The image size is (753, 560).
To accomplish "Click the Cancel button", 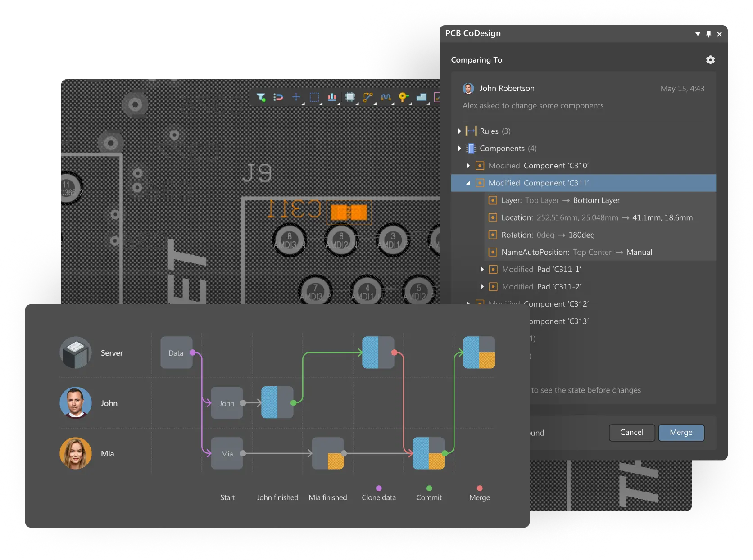I will pos(631,433).
